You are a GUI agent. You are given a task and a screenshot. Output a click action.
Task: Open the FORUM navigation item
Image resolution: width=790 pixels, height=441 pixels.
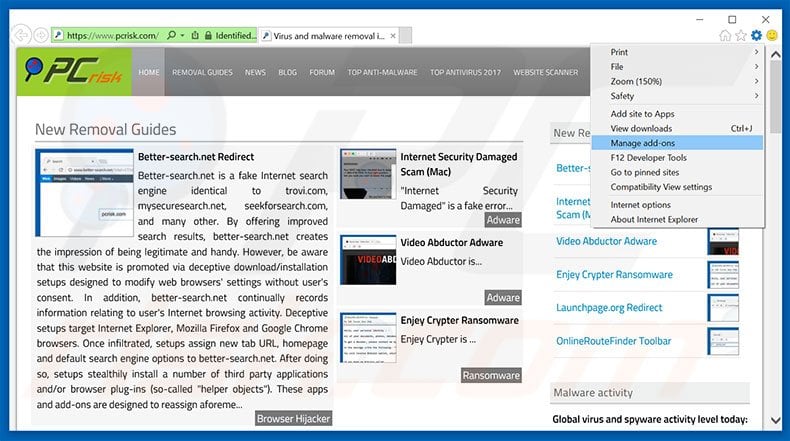click(x=322, y=72)
